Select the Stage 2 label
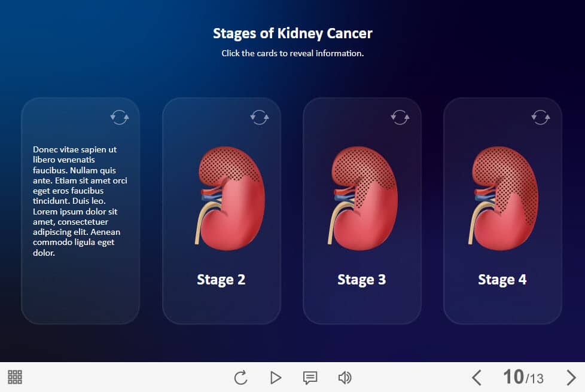This screenshot has height=392, width=585. pyautogui.click(x=221, y=280)
